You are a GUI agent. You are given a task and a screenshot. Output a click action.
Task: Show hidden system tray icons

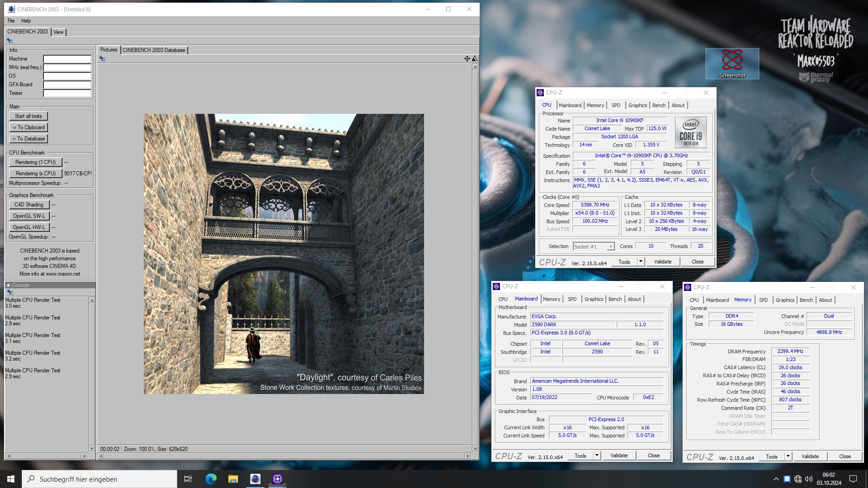click(776, 479)
